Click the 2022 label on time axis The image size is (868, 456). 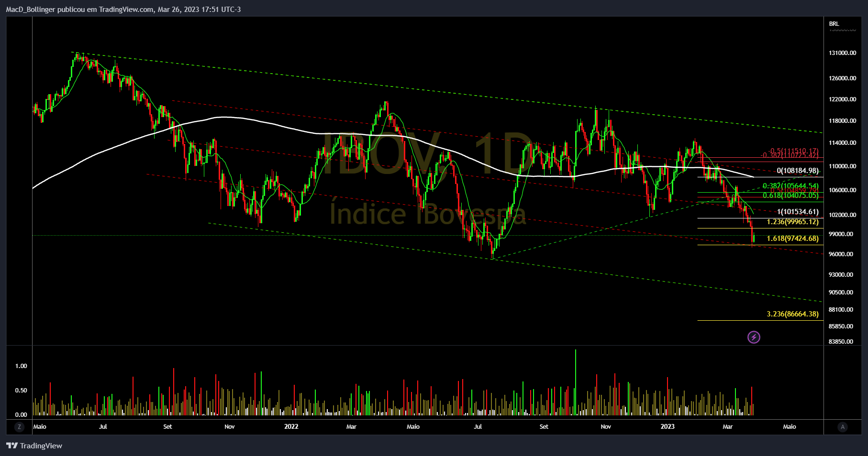click(x=291, y=427)
